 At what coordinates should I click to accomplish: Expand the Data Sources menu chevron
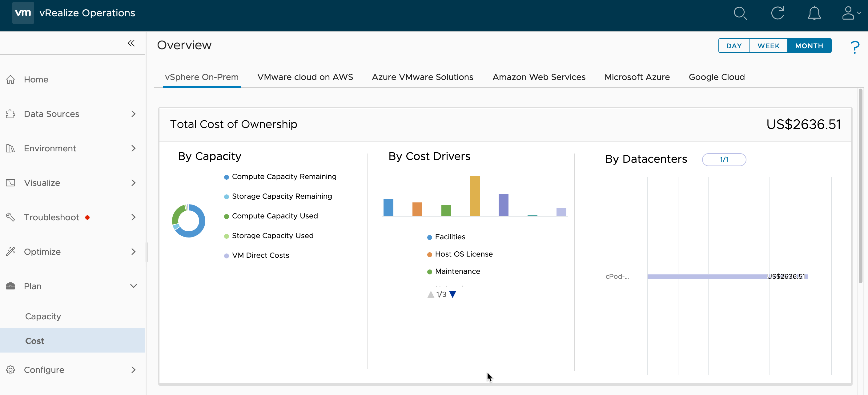[134, 114]
